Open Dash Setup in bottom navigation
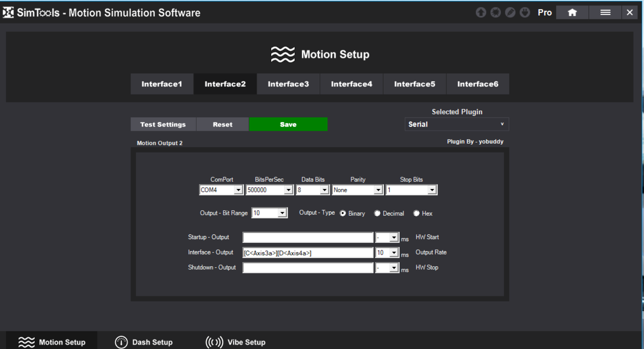The height and width of the screenshot is (349, 644). point(144,342)
